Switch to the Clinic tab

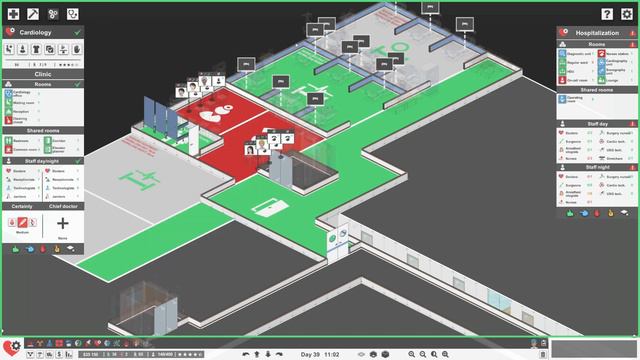point(43,74)
